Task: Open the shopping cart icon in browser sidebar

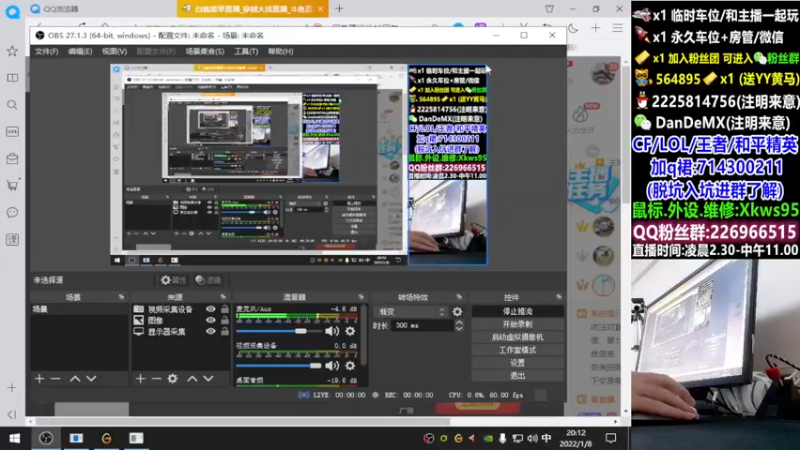Action: pos(12,185)
